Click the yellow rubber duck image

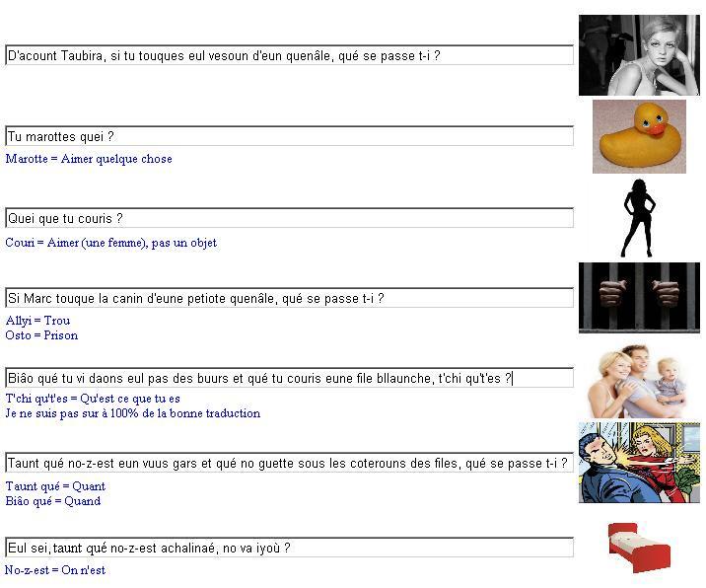click(639, 136)
